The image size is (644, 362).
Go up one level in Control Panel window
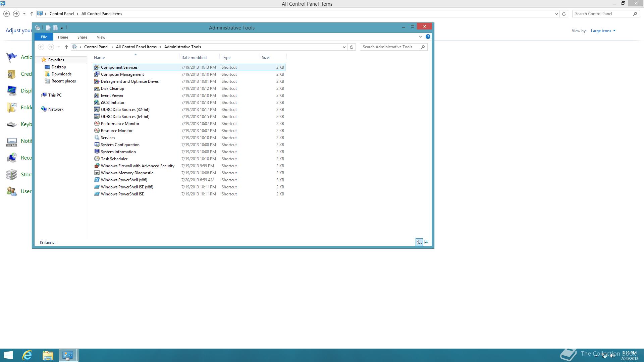32,14
